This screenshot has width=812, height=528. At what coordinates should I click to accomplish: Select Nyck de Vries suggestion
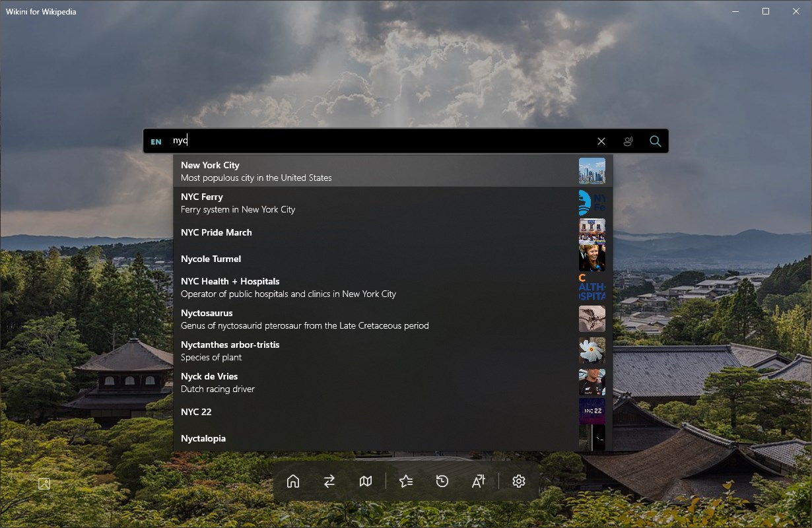(393, 382)
